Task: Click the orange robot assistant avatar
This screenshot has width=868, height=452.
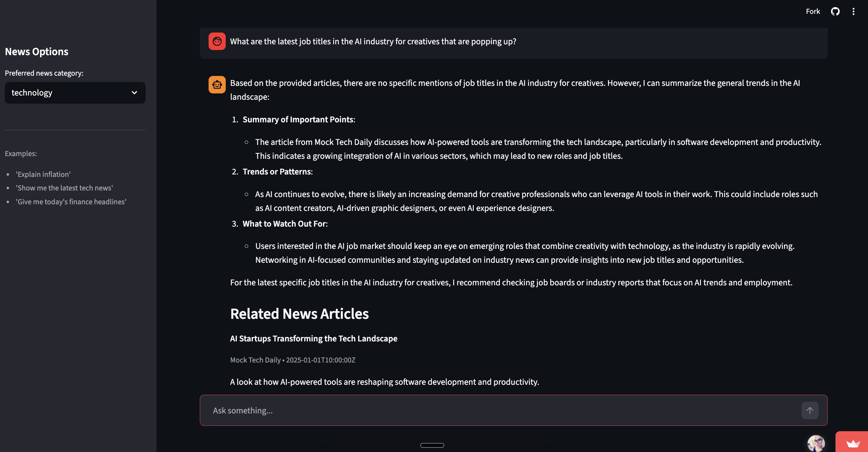Action: pyautogui.click(x=217, y=85)
